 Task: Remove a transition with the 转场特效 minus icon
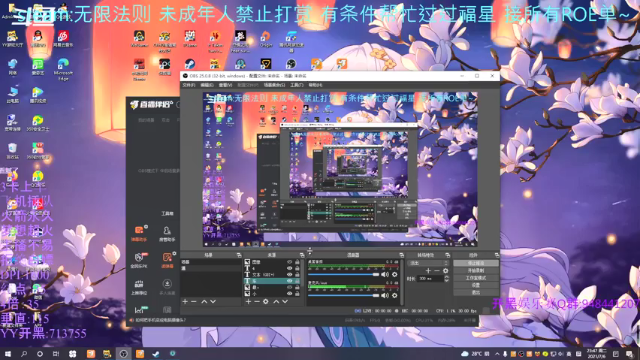coord(437,271)
